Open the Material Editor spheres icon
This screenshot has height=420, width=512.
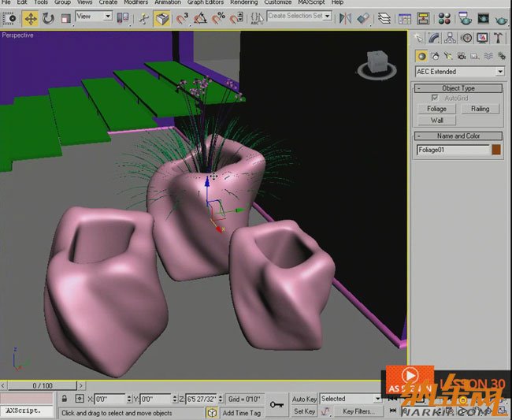pos(444,19)
